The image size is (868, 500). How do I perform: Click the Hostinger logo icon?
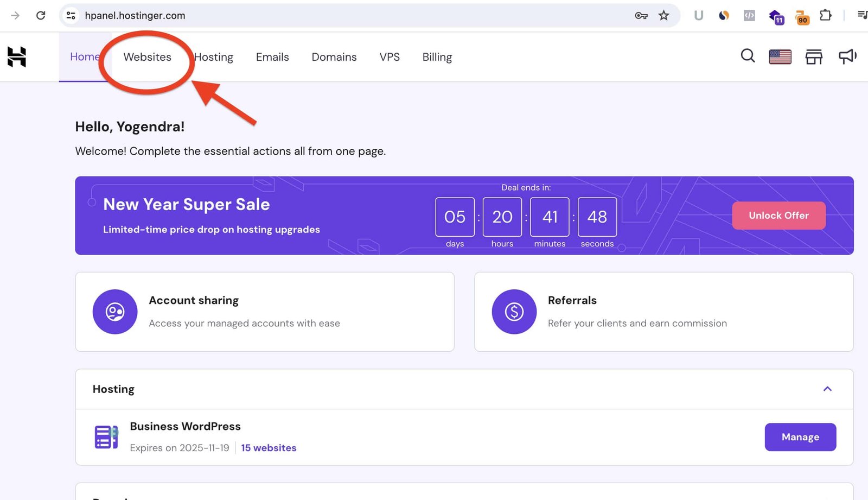click(x=17, y=56)
